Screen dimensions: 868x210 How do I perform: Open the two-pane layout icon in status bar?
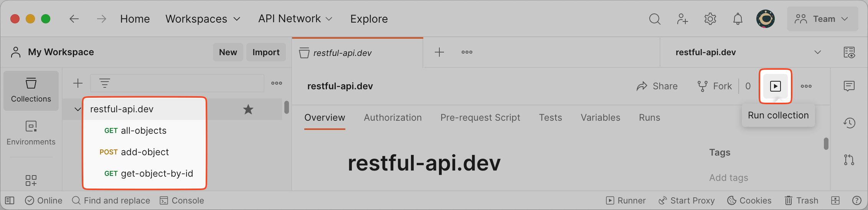click(835, 200)
